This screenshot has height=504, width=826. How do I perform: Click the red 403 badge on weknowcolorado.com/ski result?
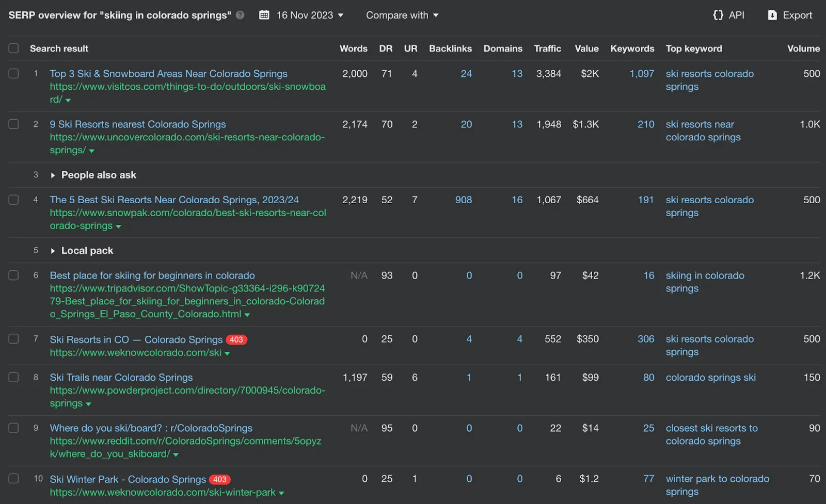coord(236,339)
